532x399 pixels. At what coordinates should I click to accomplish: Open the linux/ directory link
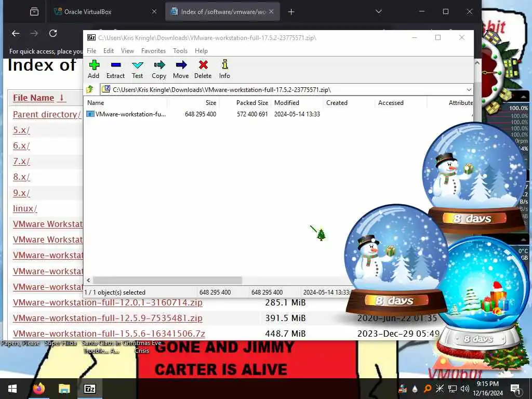[x=25, y=208]
